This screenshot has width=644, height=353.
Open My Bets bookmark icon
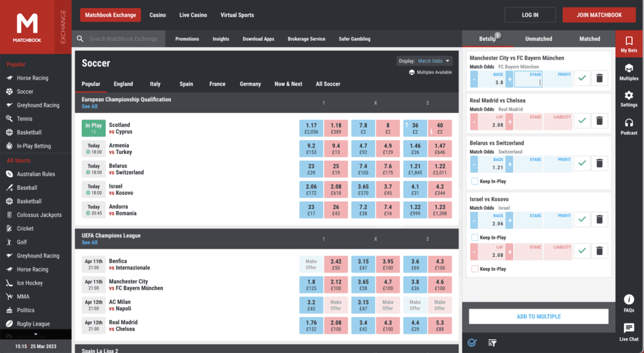pos(629,41)
